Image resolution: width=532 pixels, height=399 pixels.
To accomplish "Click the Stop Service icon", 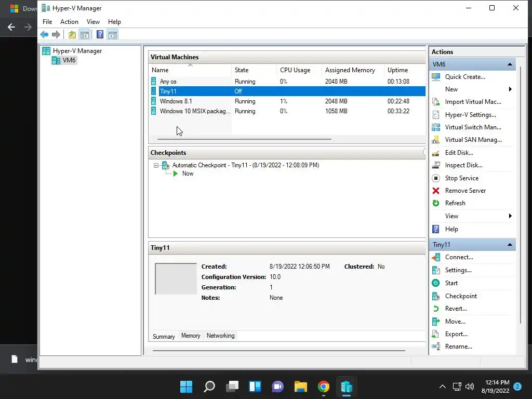I will 436,178.
